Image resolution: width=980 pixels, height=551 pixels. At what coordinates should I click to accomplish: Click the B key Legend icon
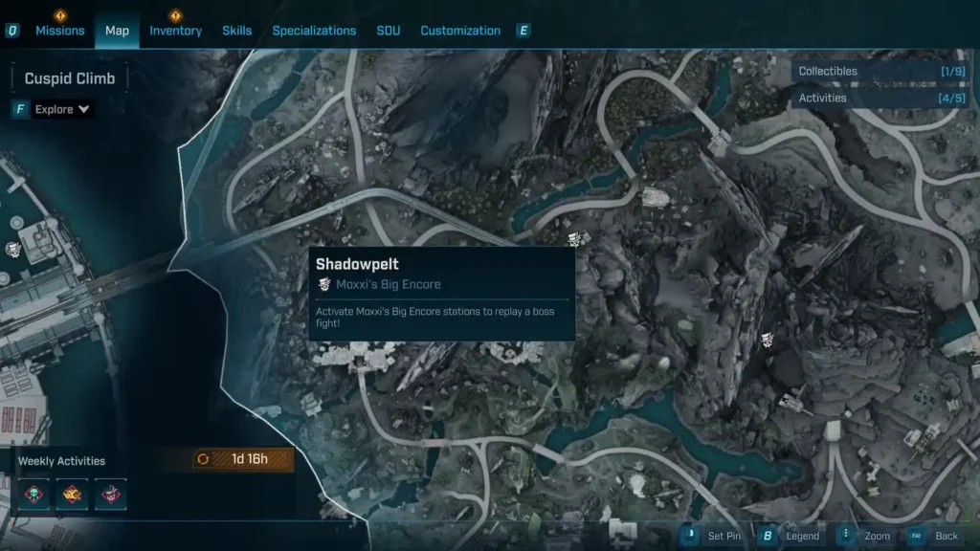[x=768, y=536]
